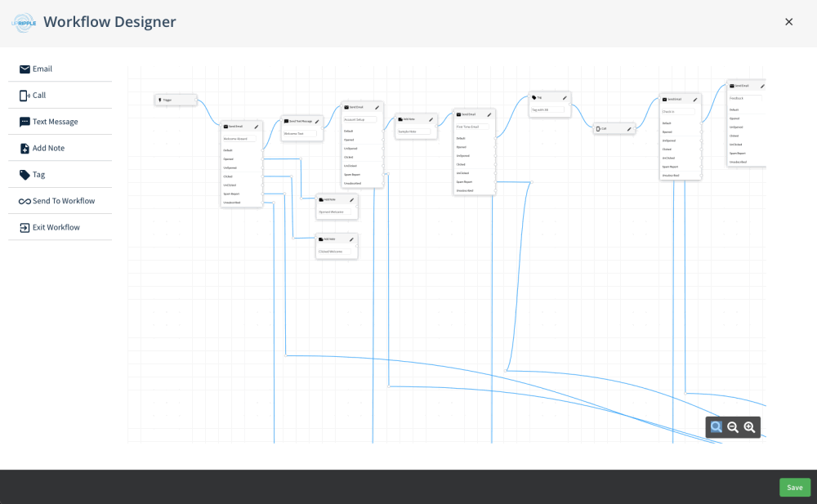Viewport: 817px width, 504px height.
Task: Edit the First Time Email node
Action: click(x=489, y=114)
